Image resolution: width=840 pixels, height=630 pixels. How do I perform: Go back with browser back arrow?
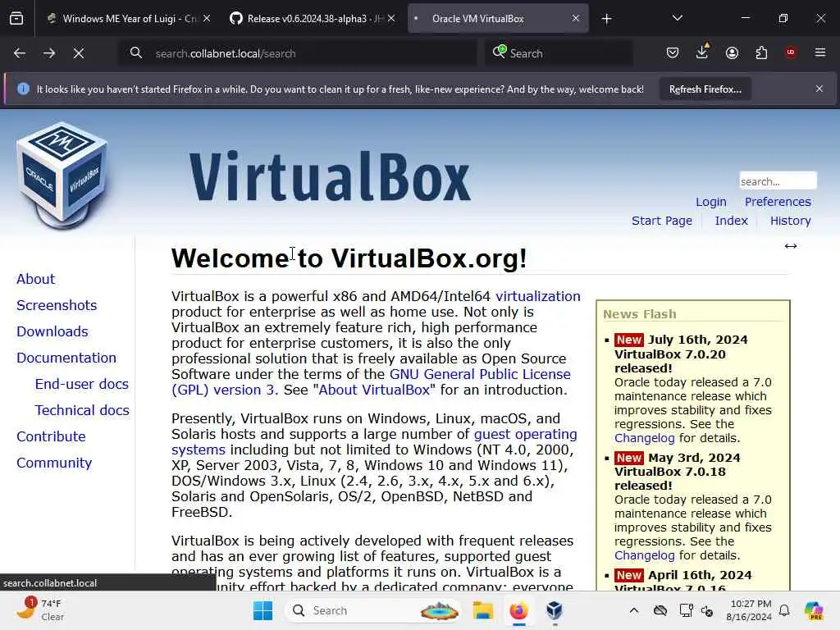20,53
